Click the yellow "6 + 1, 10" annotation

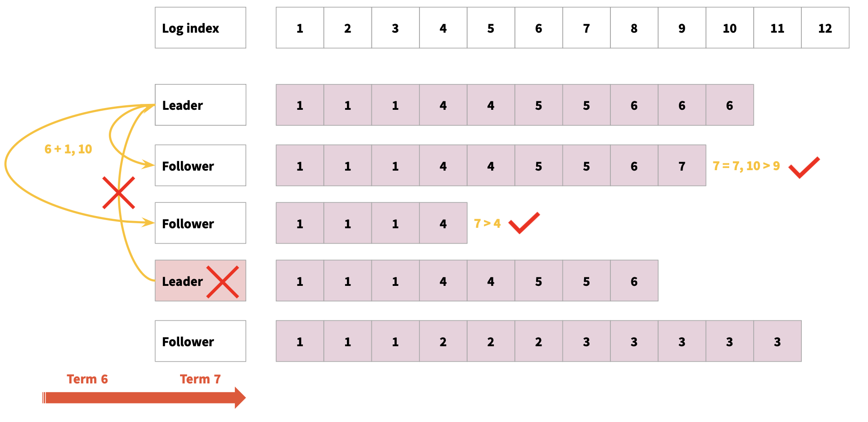pyautogui.click(x=68, y=149)
